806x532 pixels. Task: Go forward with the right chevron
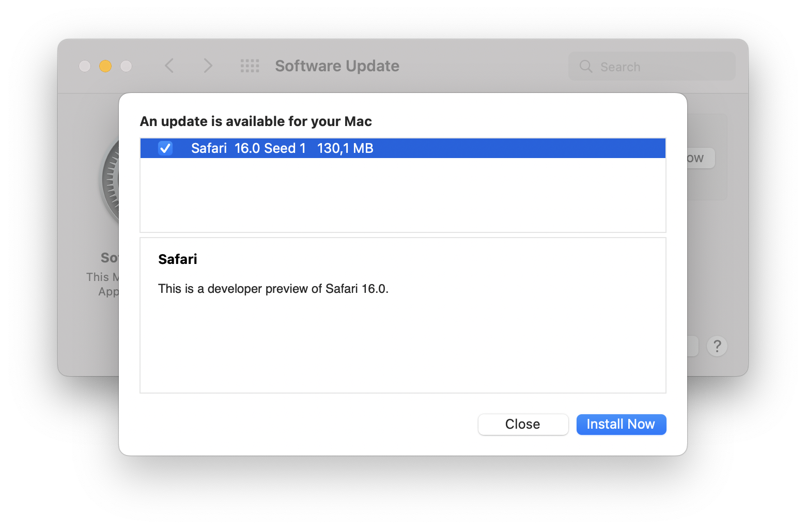tap(208, 66)
